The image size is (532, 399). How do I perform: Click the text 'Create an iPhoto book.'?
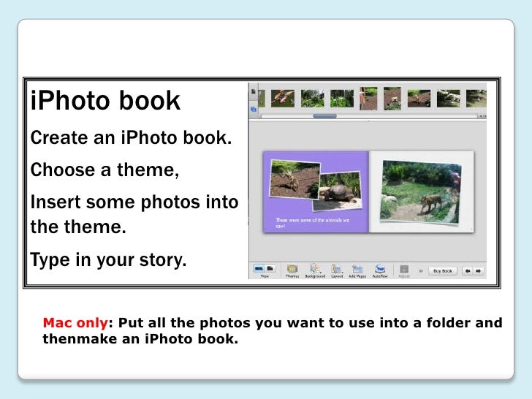[x=131, y=137]
